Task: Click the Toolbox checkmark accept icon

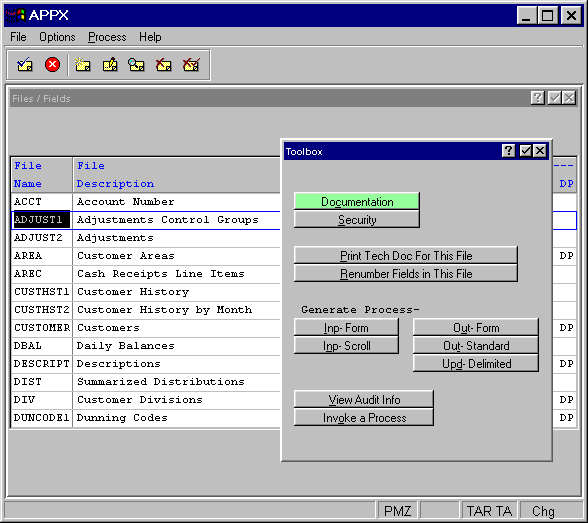Action: 525,151
